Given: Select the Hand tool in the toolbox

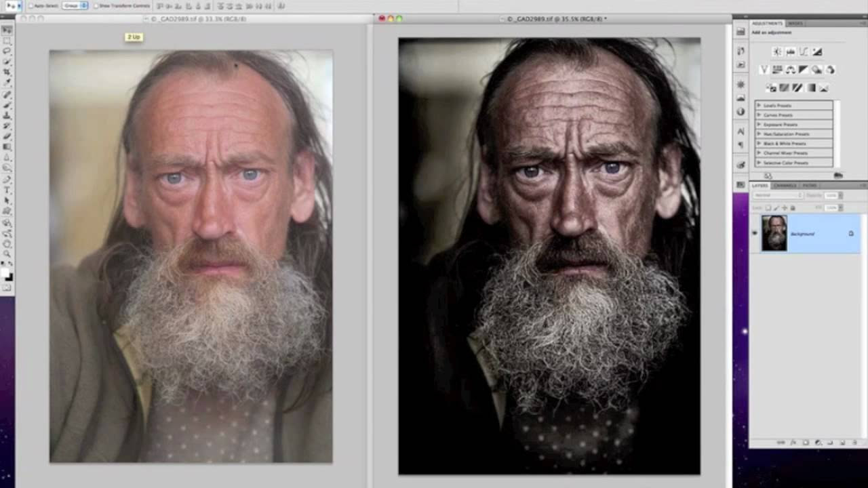Looking at the screenshot, I should coord(7,243).
